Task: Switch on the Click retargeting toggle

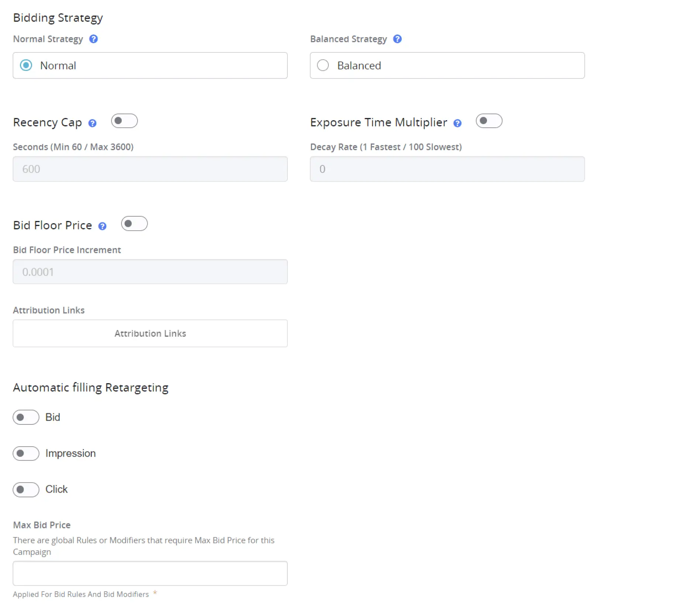Action: pos(25,489)
